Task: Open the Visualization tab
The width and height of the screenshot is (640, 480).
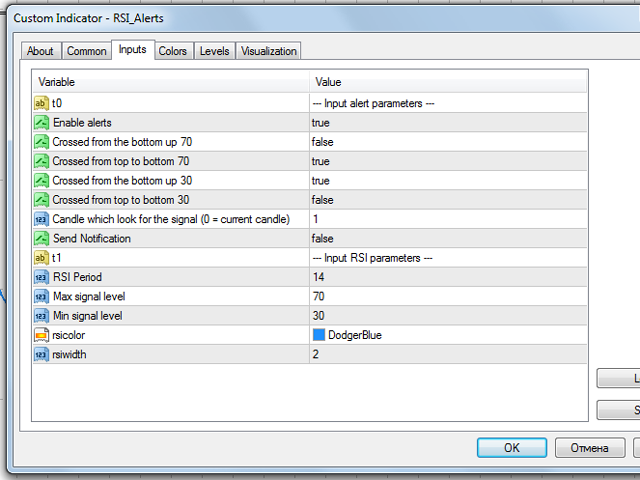Action: (x=269, y=51)
